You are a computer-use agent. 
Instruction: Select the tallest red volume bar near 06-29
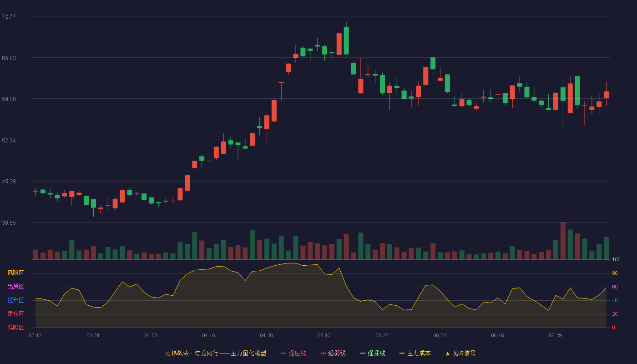click(x=563, y=241)
